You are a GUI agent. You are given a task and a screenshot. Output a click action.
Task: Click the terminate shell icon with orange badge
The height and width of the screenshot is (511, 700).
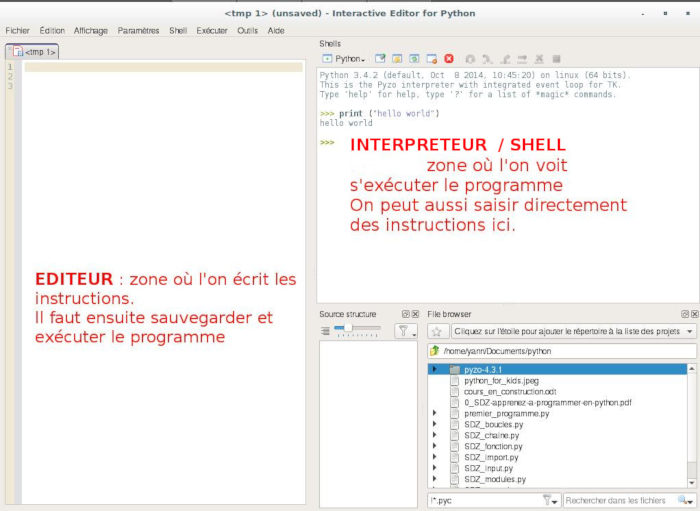[x=431, y=58]
